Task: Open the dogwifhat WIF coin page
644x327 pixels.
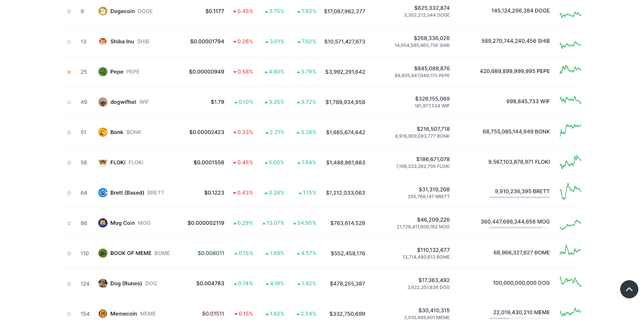Action: click(130, 102)
